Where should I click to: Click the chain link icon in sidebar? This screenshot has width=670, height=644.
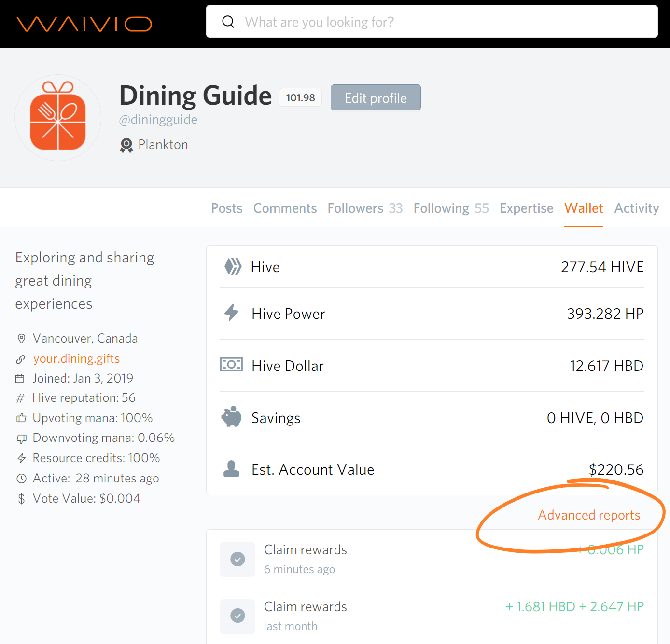pyautogui.click(x=20, y=359)
